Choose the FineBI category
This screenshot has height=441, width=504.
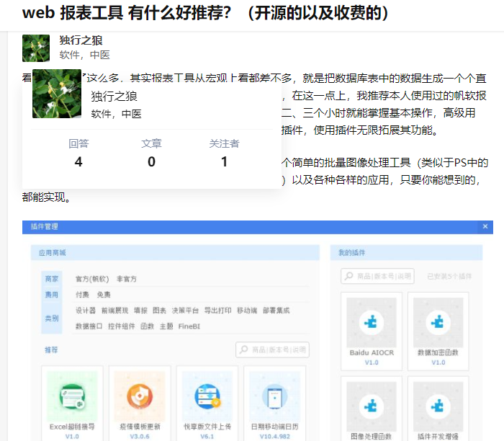tap(189, 326)
